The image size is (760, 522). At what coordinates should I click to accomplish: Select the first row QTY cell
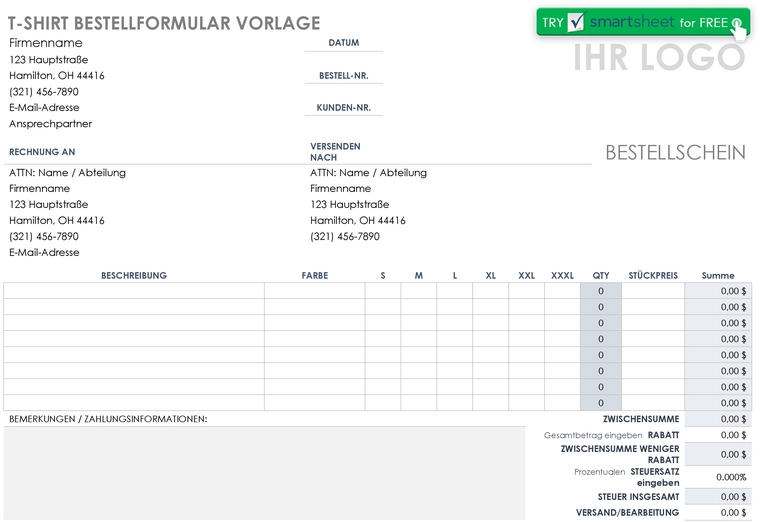point(601,291)
